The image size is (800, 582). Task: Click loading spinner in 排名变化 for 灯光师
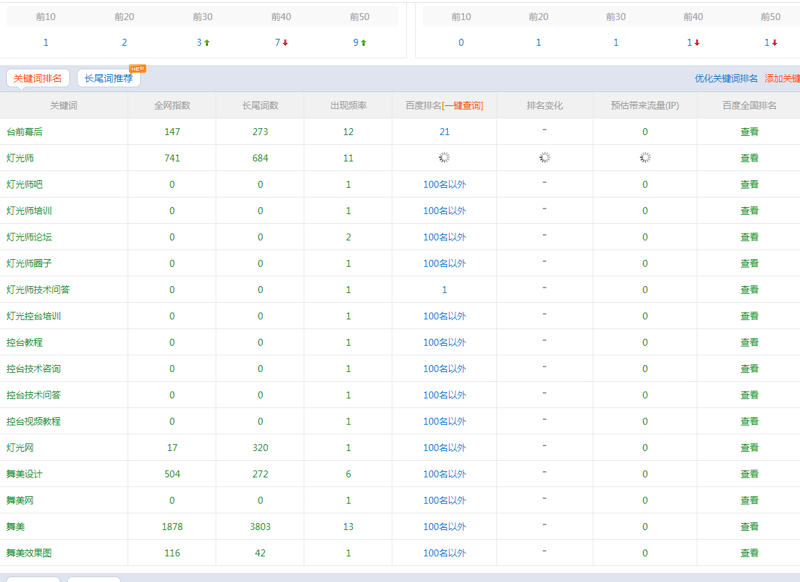pos(545,158)
